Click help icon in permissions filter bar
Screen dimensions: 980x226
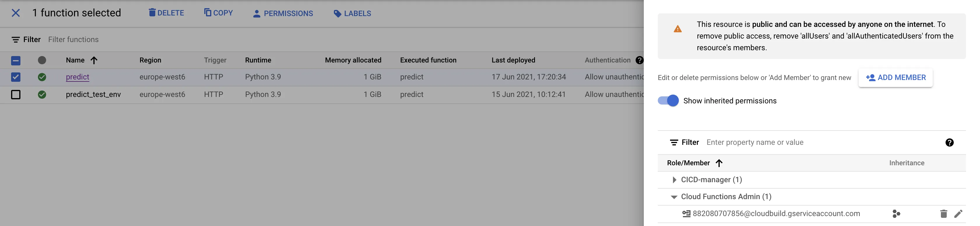(x=949, y=143)
